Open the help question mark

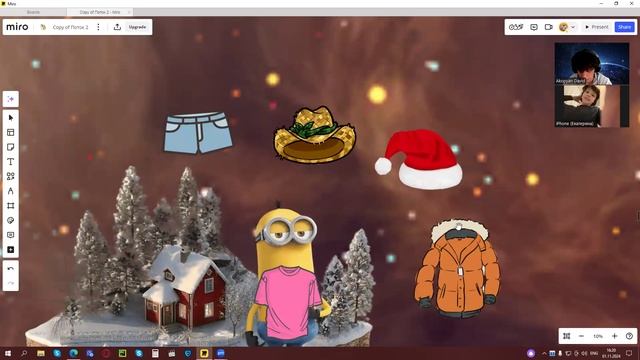point(629,336)
